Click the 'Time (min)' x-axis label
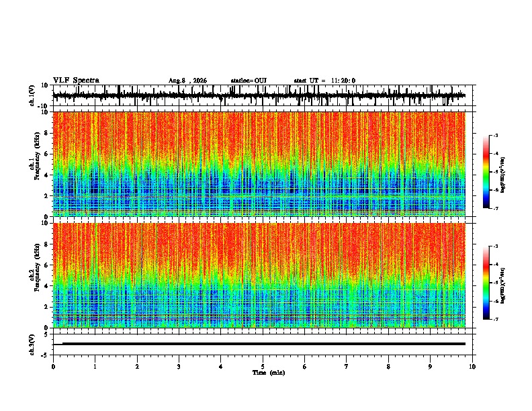This screenshot has width=532, height=411. 269,373
